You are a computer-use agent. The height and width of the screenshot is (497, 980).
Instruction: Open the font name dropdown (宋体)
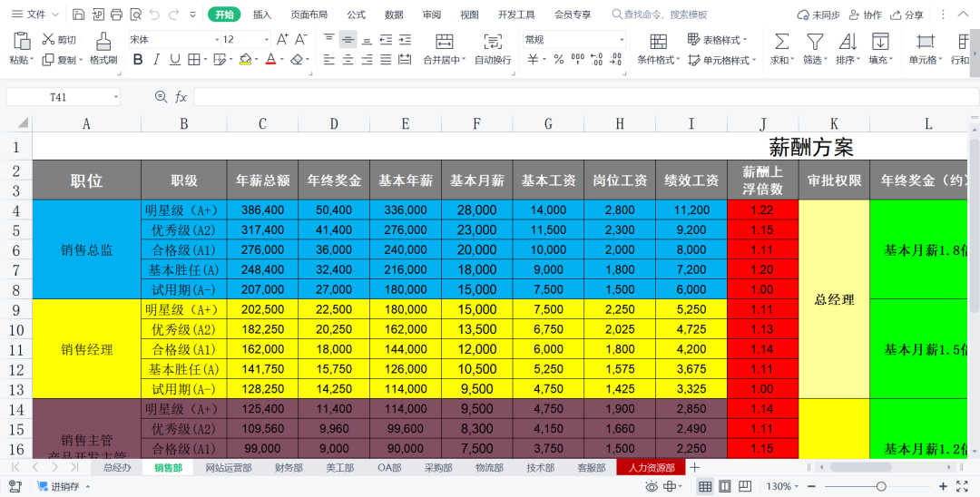pyautogui.click(x=217, y=40)
